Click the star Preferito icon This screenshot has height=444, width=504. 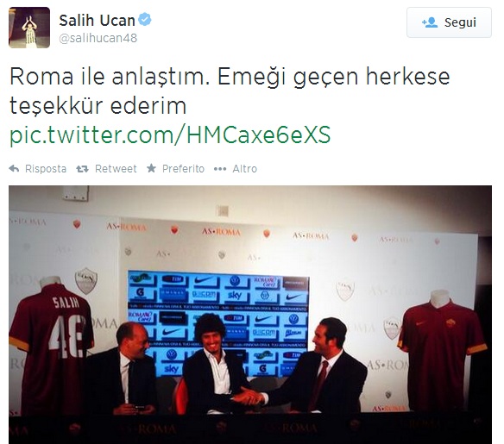click(151, 168)
